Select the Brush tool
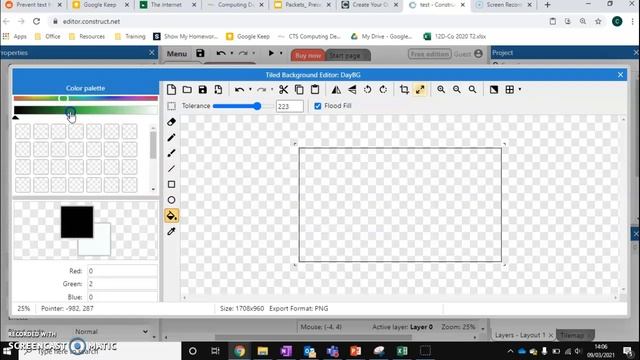This screenshot has width=640, height=360. [171, 153]
